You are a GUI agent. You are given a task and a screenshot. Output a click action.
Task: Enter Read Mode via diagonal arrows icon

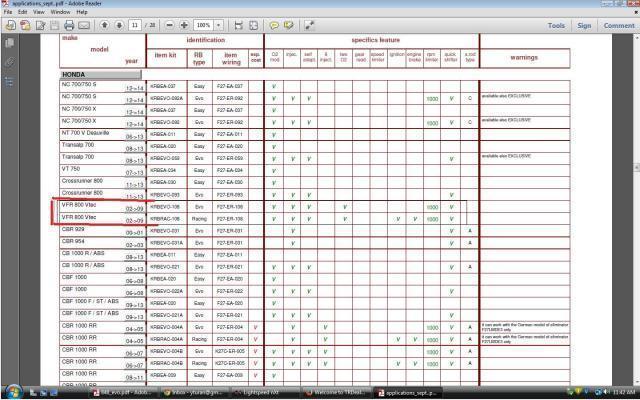309,25
